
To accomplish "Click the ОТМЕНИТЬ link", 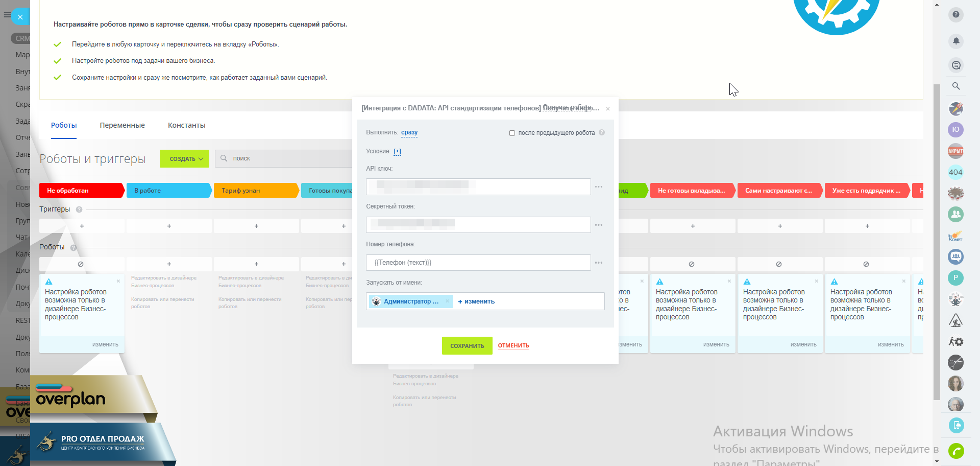I will coord(513,345).
